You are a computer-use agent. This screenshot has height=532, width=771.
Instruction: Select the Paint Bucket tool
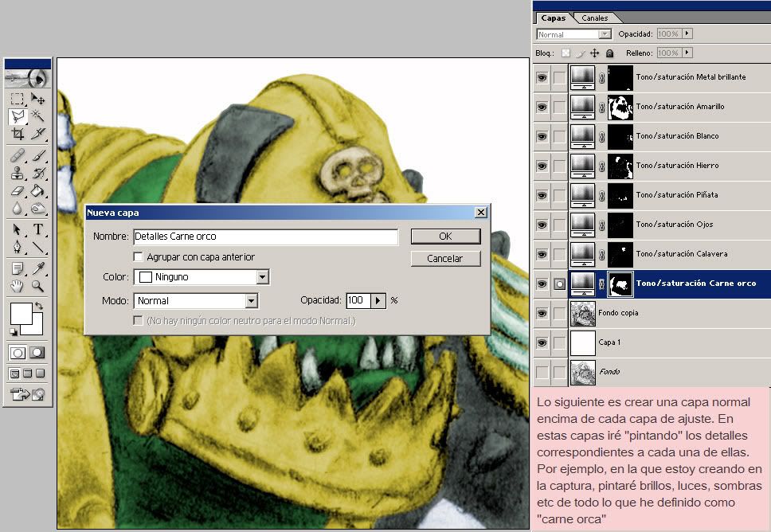pyautogui.click(x=38, y=191)
